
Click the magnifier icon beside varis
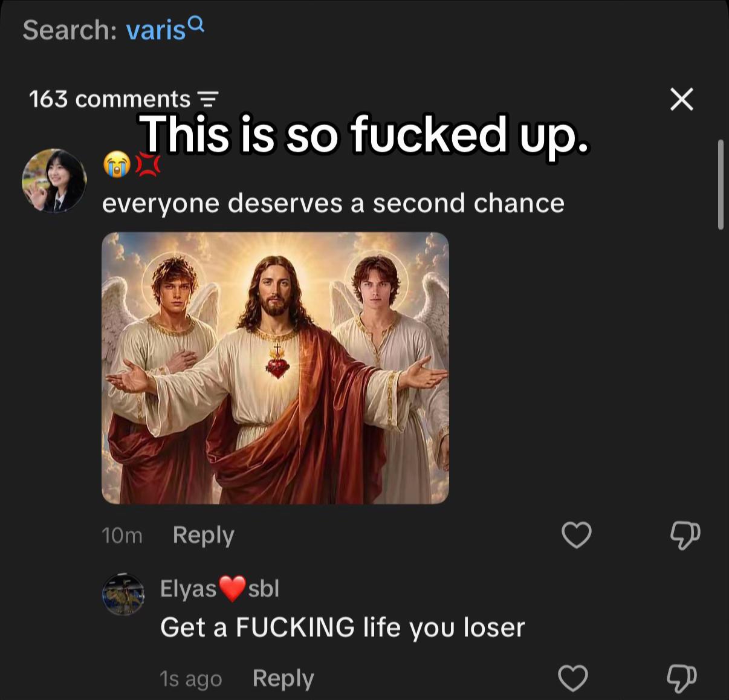pos(196,24)
